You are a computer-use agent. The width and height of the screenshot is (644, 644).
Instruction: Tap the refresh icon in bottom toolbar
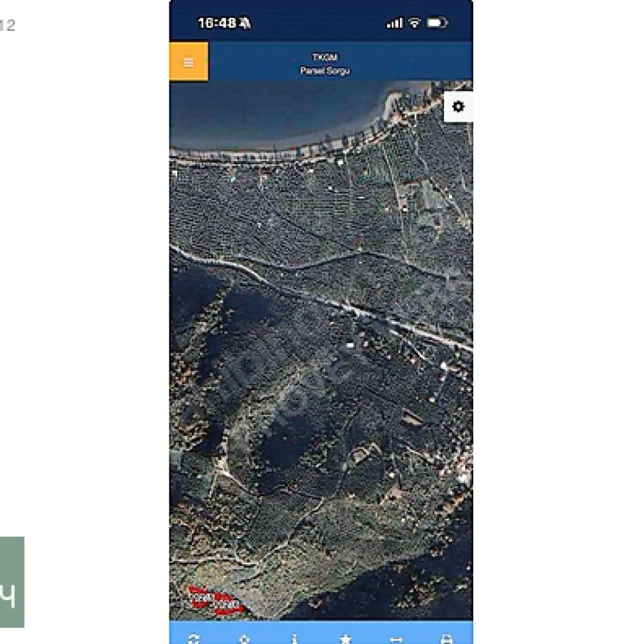coord(194,639)
